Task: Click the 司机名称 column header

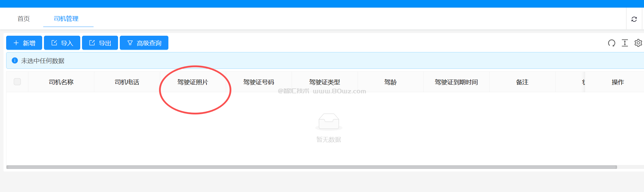Action: coord(61,82)
